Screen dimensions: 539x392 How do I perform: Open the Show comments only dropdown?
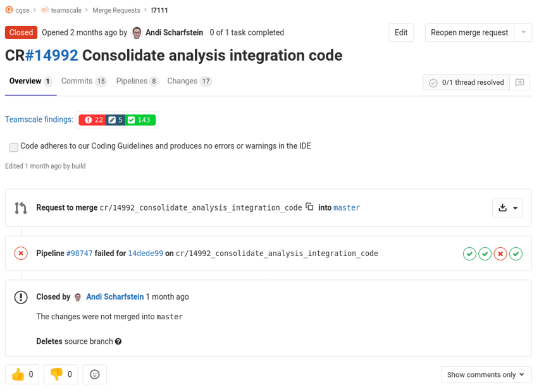coord(485,374)
